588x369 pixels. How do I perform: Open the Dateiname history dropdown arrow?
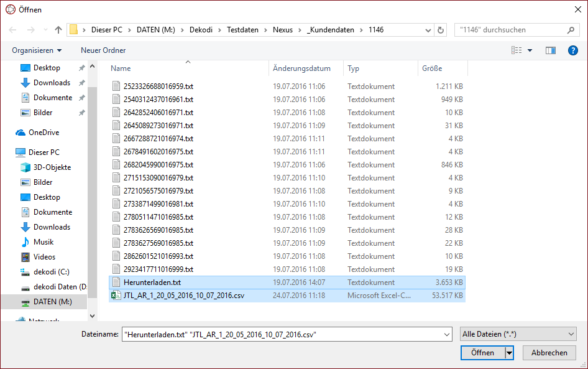point(446,335)
